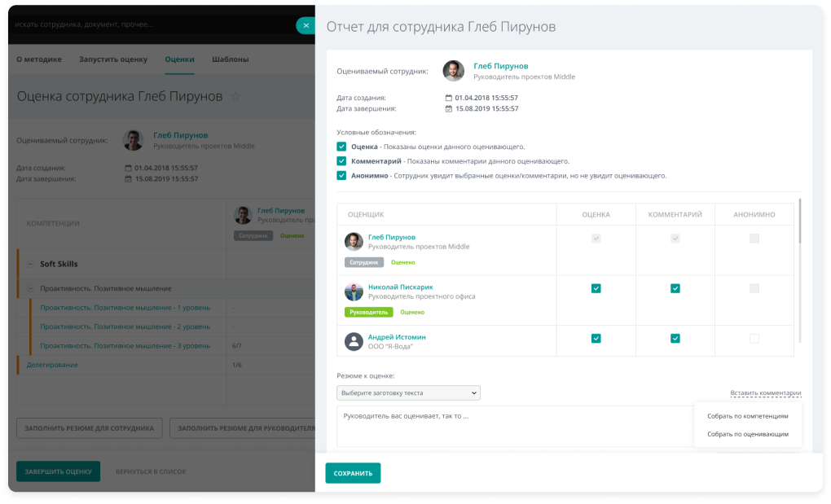
Task: Open Проактивность. Позитивное мышление - 3 уровень
Action: (125, 346)
